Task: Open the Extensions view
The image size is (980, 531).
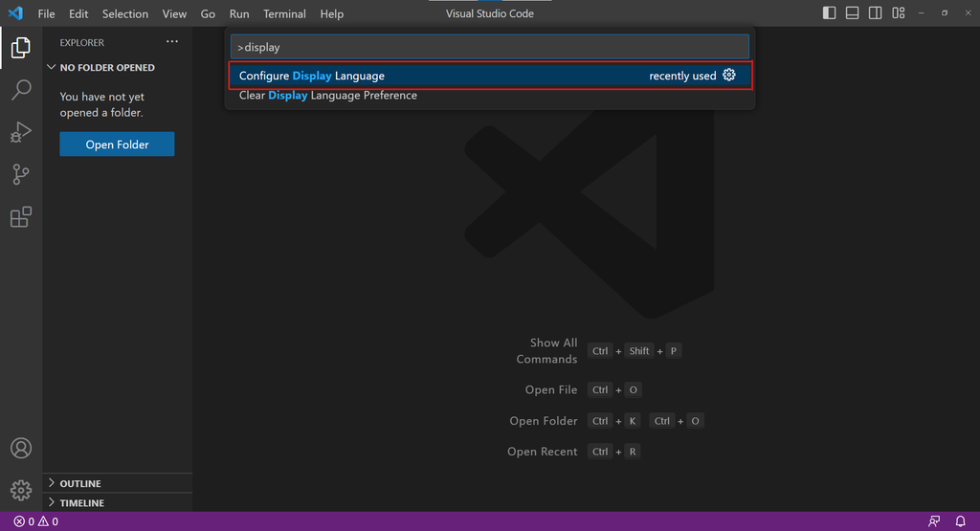Action: tap(21, 217)
